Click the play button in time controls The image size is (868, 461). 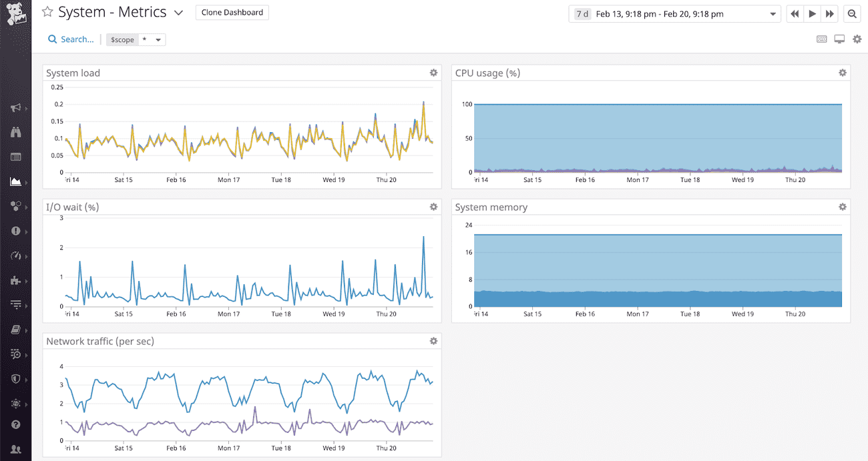pyautogui.click(x=812, y=13)
